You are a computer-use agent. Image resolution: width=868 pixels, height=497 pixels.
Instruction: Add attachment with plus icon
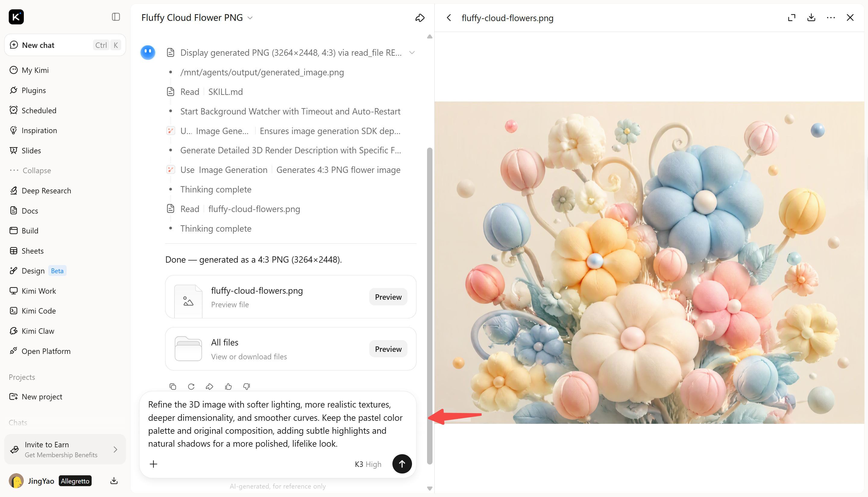154,464
